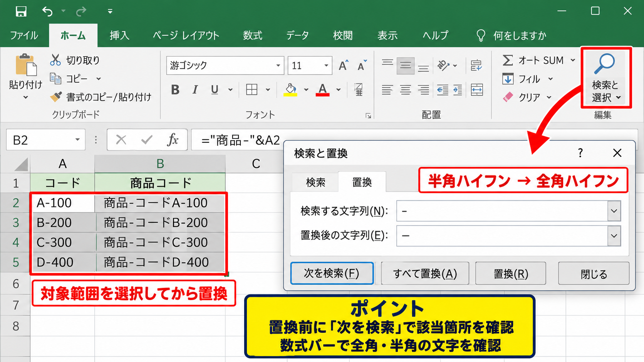Open 検索と選択 magnifier menu
The image size is (644, 362).
coord(605,78)
